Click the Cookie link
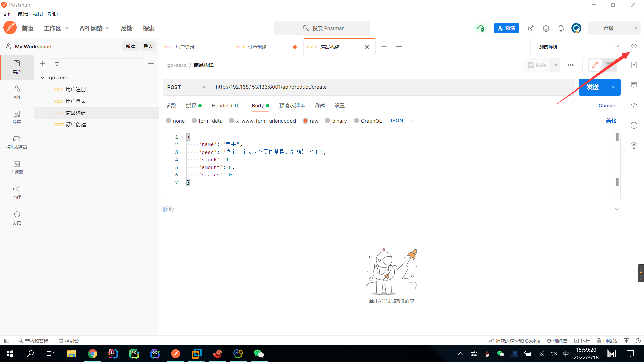The height and width of the screenshot is (362, 644). pos(606,106)
